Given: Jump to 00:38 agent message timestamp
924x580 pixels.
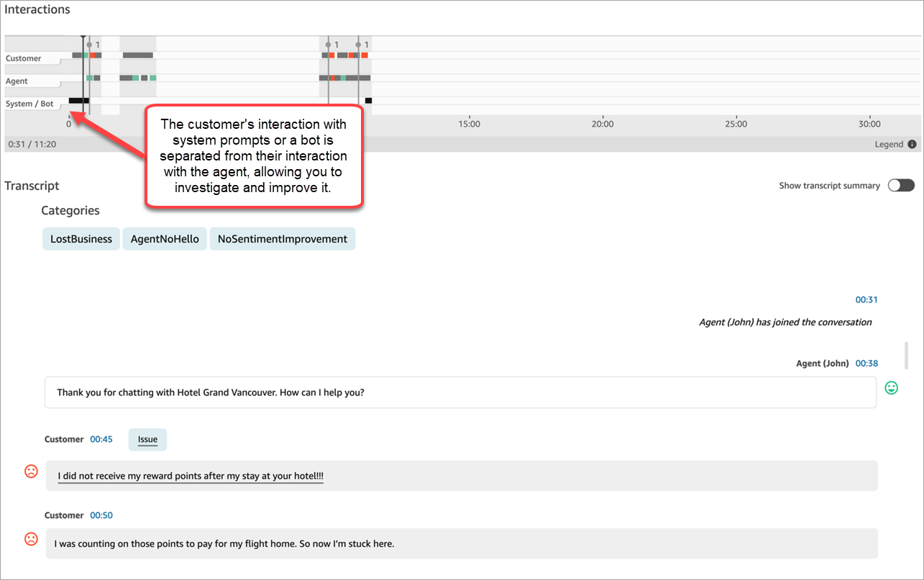Looking at the screenshot, I should 866,363.
